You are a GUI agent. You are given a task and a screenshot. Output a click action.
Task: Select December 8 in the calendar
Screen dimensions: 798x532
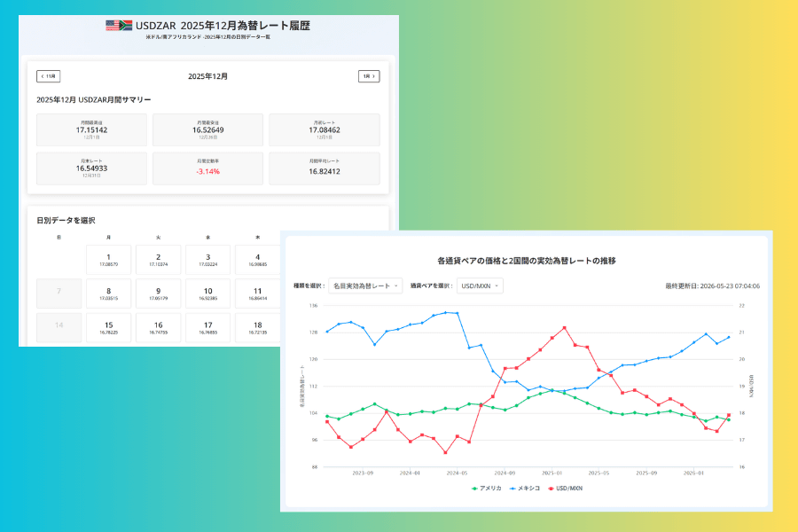pos(109,293)
